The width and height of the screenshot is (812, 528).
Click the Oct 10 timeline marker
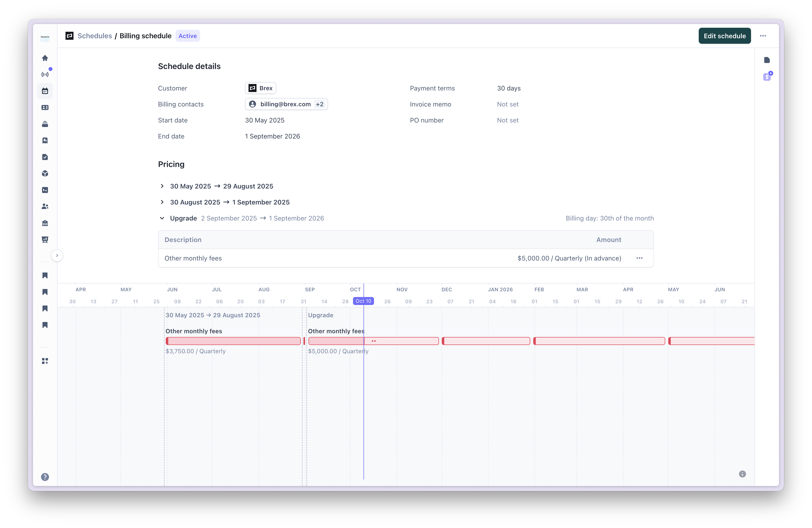tap(363, 301)
